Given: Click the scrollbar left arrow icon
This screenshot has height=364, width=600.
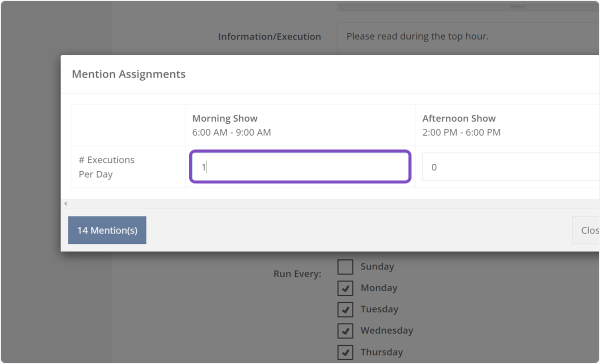Looking at the screenshot, I should point(65,203).
